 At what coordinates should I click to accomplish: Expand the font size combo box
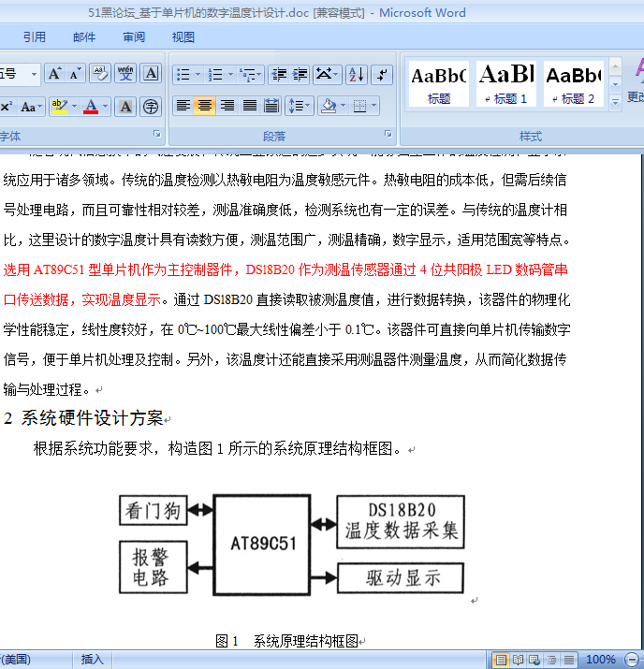pyautogui.click(x=34, y=74)
